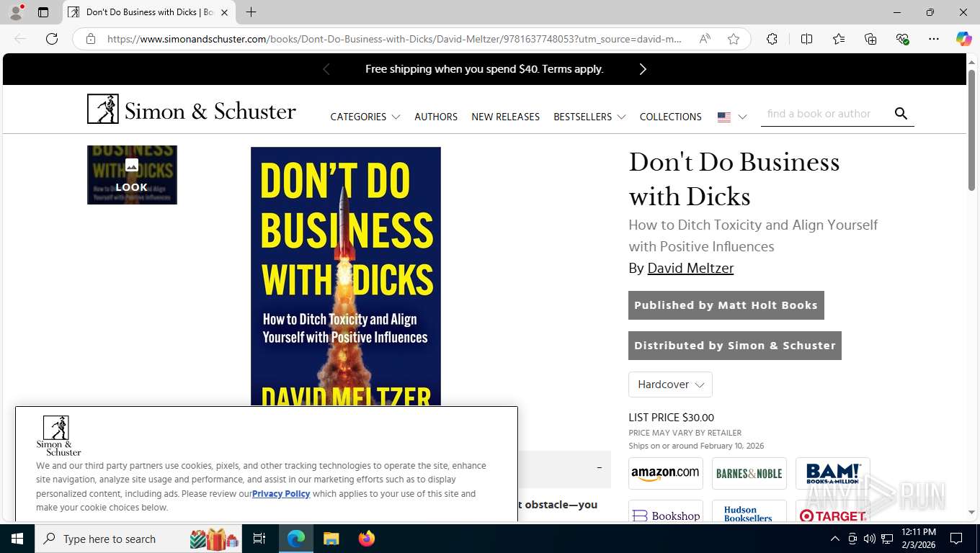
Task: Show previous promo banner message
Action: pos(326,69)
